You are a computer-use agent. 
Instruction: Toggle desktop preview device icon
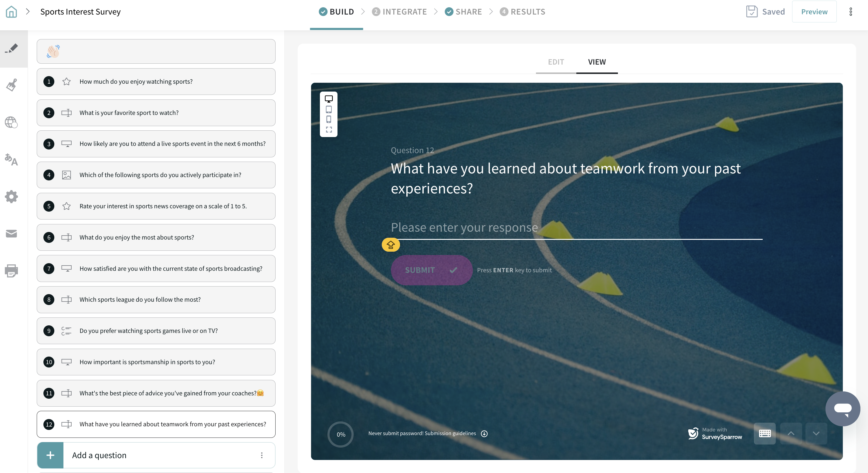[x=329, y=99]
